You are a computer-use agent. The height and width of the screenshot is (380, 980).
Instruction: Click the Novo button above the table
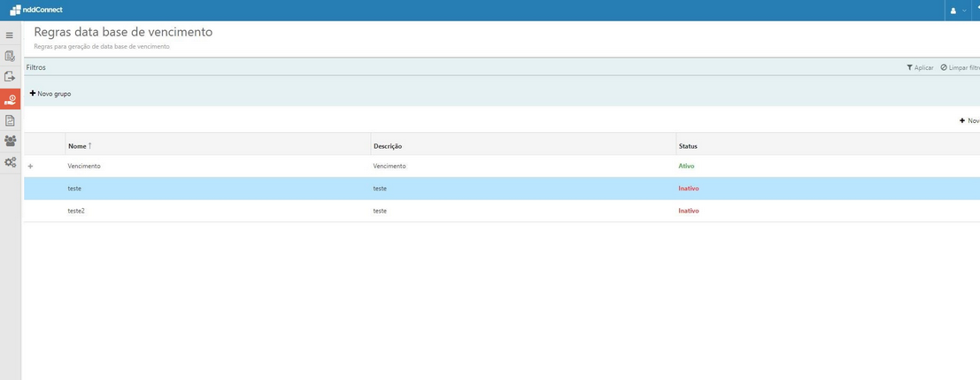coord(969,120)
